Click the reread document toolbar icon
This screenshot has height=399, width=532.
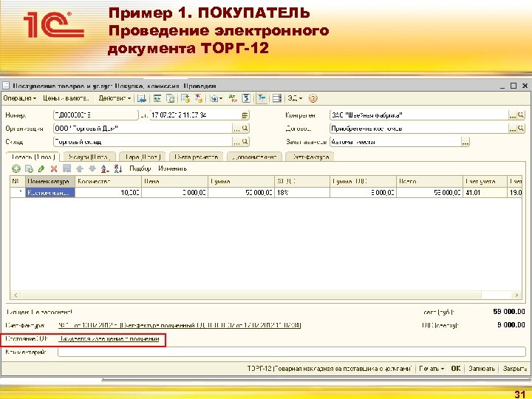(x=157, y=98)
